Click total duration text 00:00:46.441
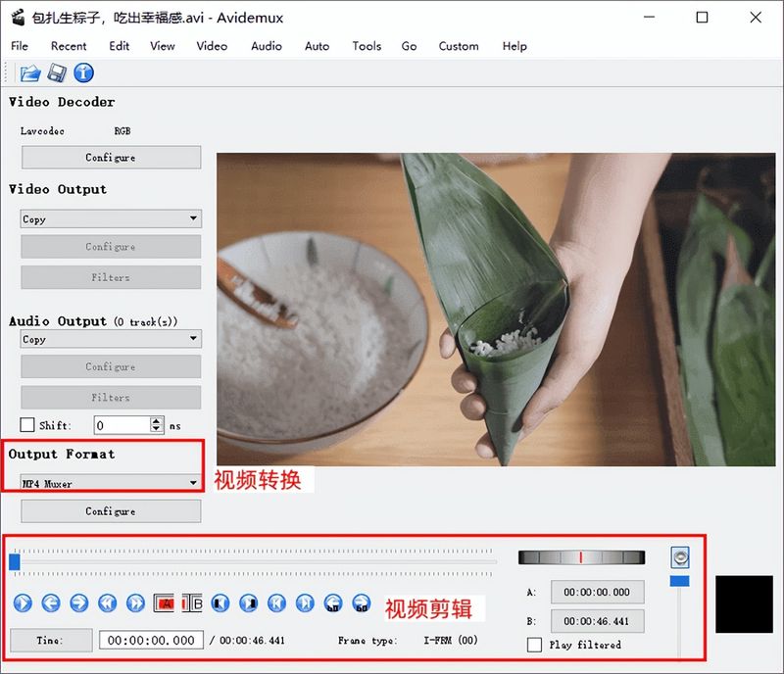Screen dimensions: 784x674 252,640
